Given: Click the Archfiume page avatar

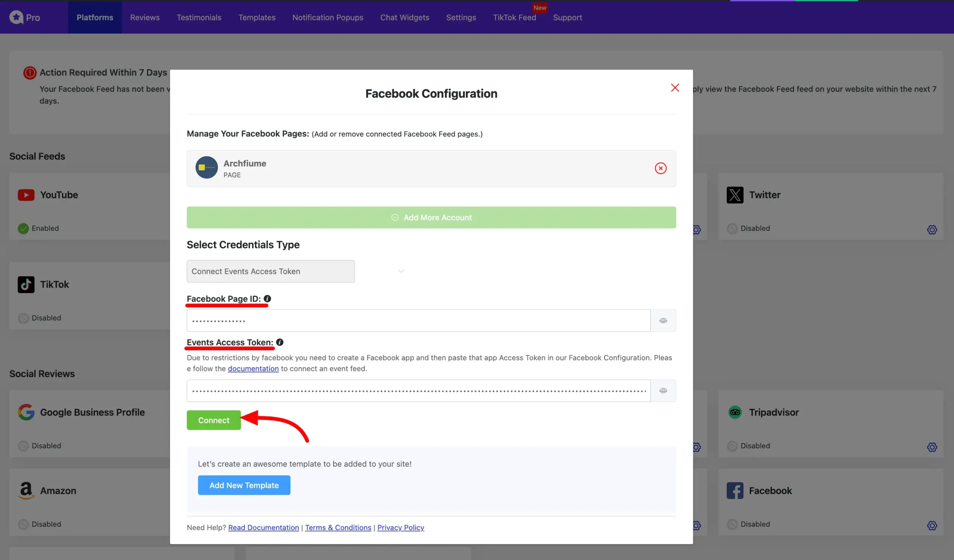Looking at the screenshot, I should click(x=206, y=167).
